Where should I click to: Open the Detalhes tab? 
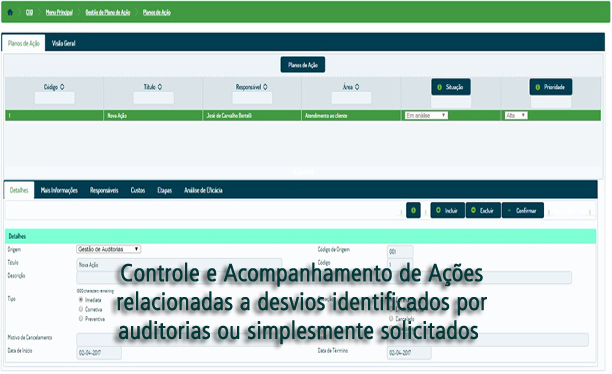[19, 190]
